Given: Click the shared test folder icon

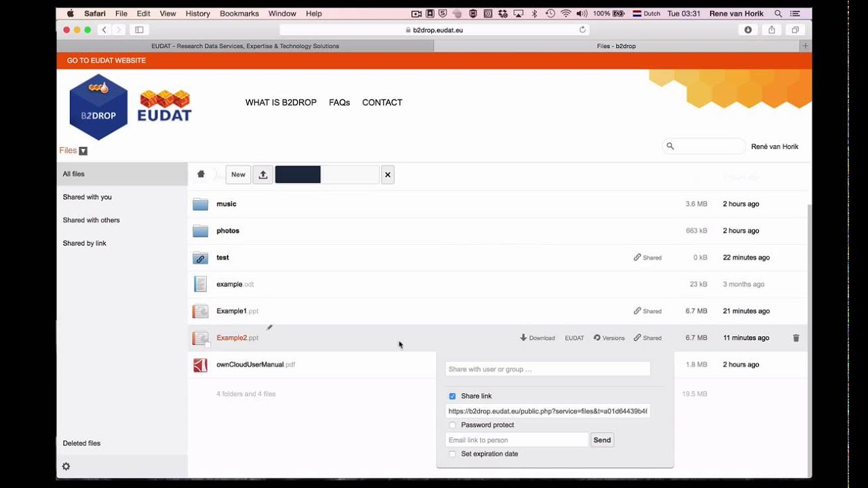Looking at the screenshot, I should tap(200, 258).
